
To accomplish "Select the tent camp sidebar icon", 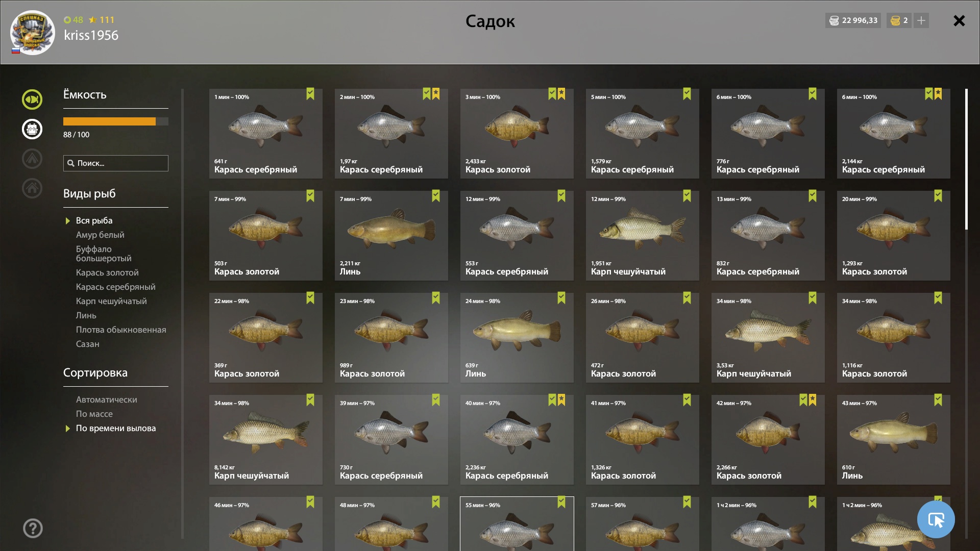I will (x=32, y=159).
